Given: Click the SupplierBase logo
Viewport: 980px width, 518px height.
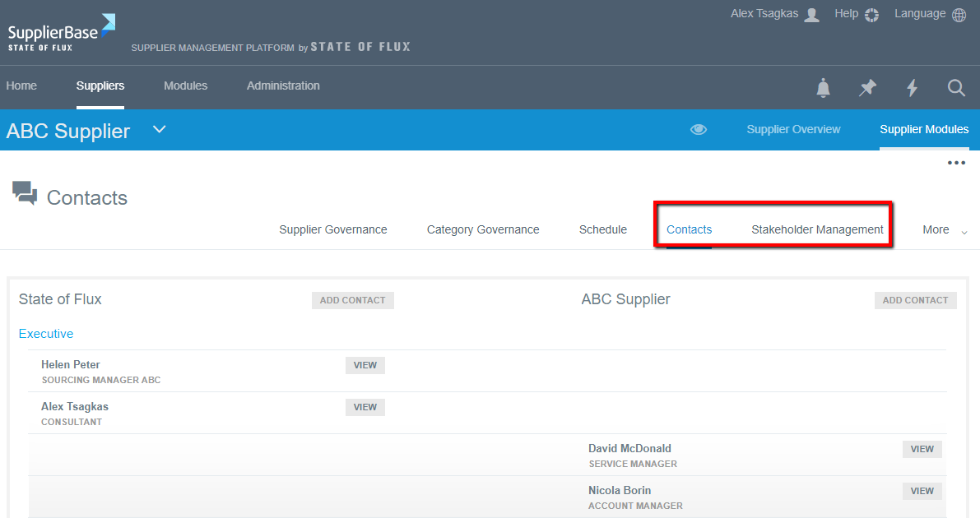Looking at the screenshot, I should point(59,31).
